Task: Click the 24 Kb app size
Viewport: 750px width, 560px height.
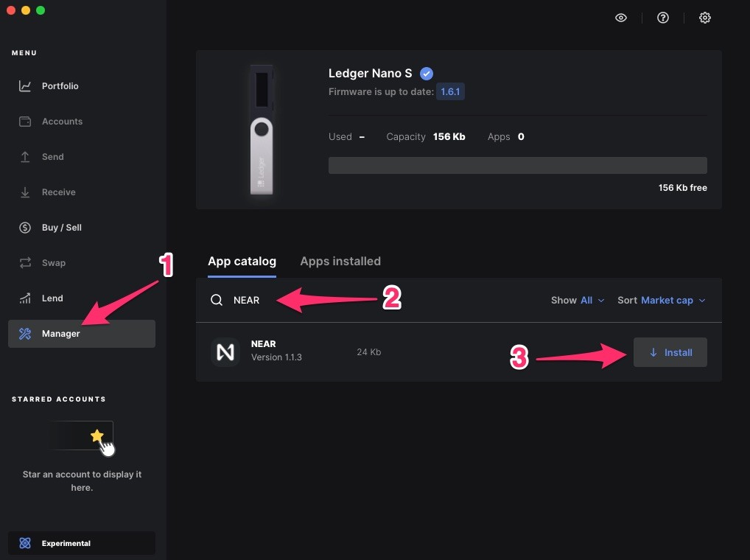Action: pyautogui.click(x=369, y=352)
